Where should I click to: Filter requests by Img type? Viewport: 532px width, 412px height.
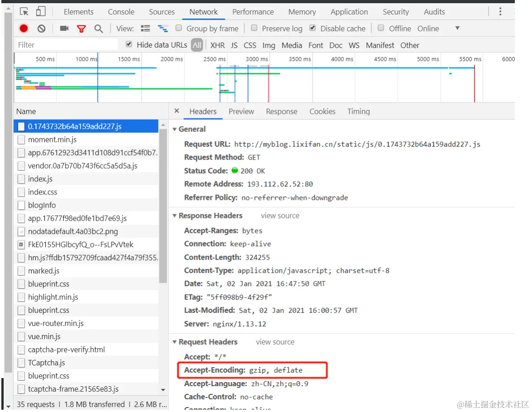[x=268, y=45]
